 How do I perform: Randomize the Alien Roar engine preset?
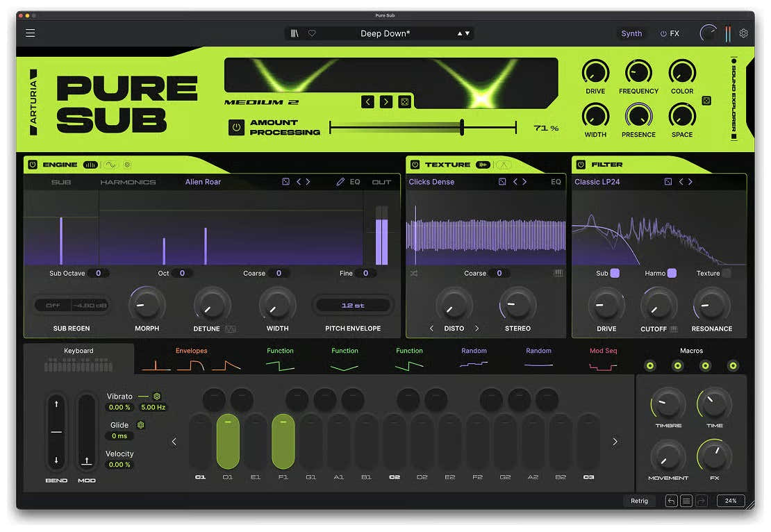(x=285, y=182)
